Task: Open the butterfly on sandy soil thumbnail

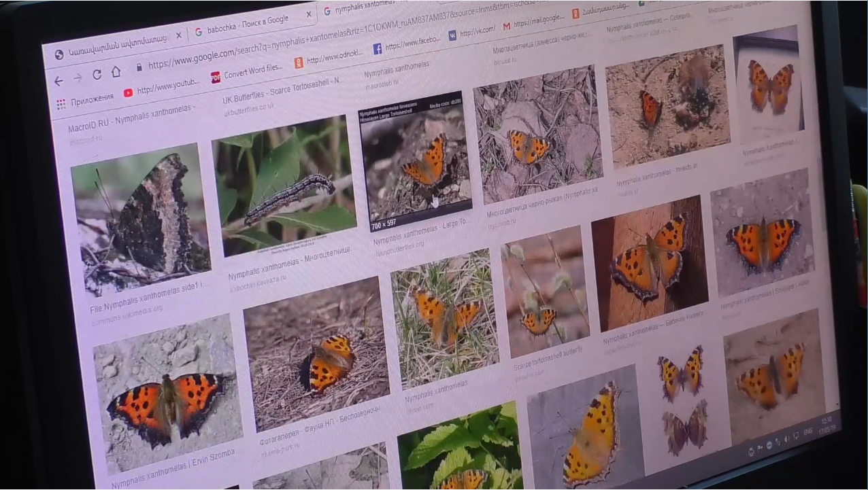Action: pyautogui.click(x=668, y=105)
